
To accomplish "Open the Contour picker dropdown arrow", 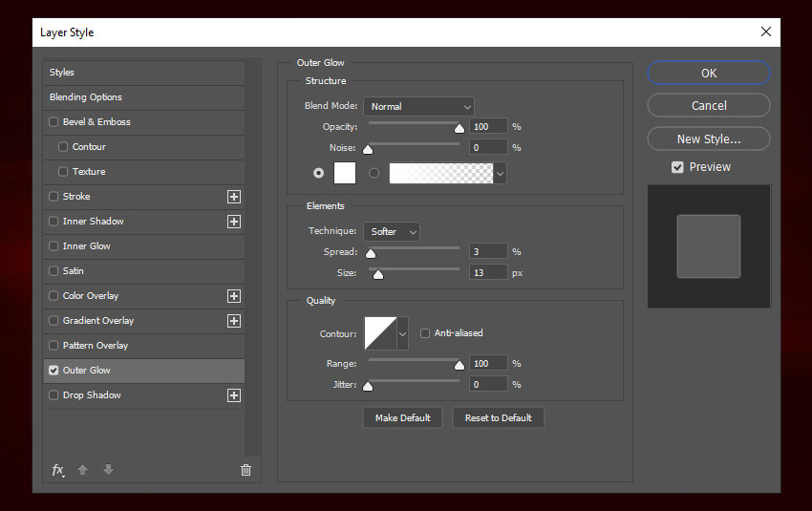I will pyautogui.click(x=402, y=333).
